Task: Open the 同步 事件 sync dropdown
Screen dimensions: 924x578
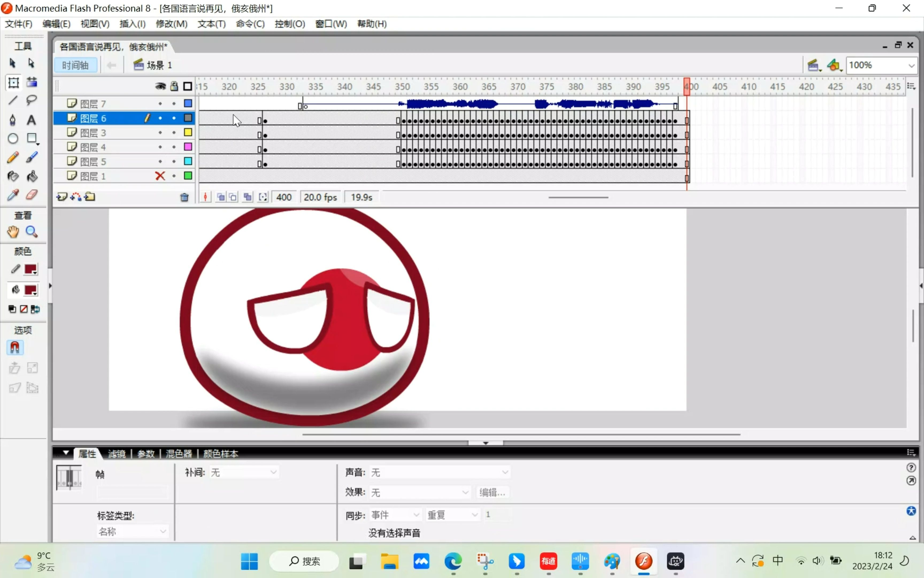Action: [395, 515]
